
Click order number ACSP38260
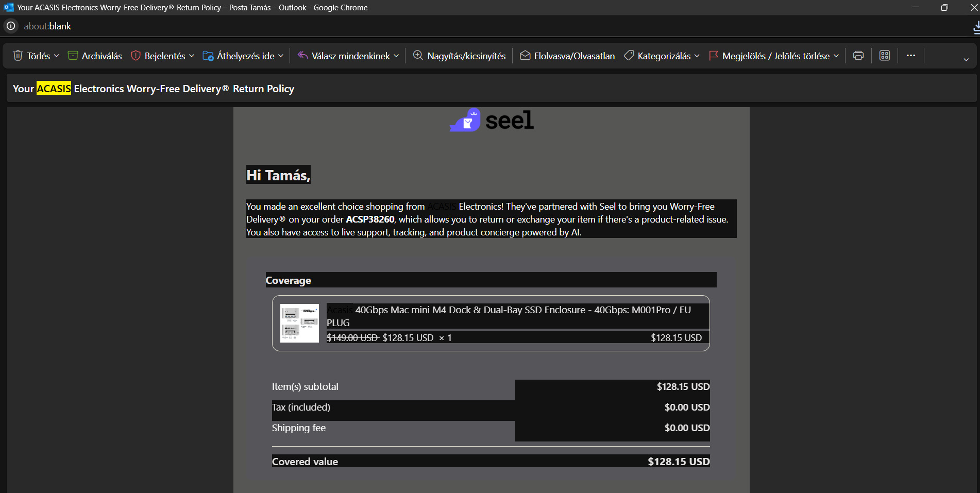[x=370, y=219]
